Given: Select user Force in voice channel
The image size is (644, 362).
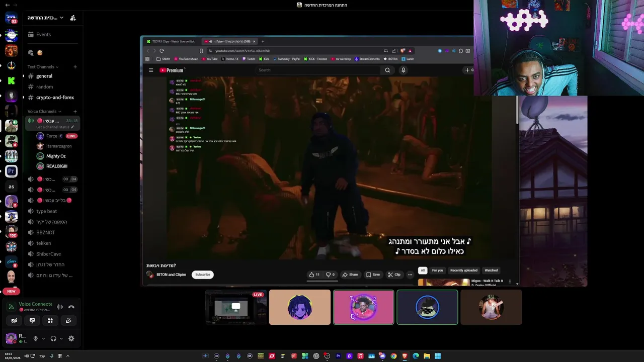Looking at the screenshot, I should 52,136.
